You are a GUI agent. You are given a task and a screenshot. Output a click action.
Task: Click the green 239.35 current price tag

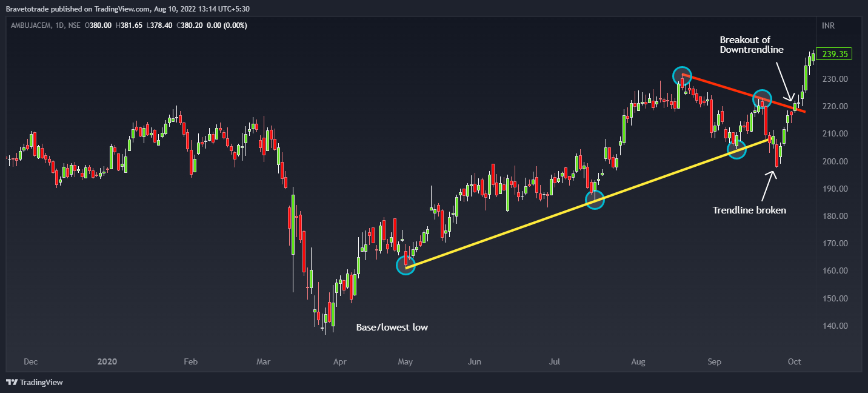[x=834, y=54]
